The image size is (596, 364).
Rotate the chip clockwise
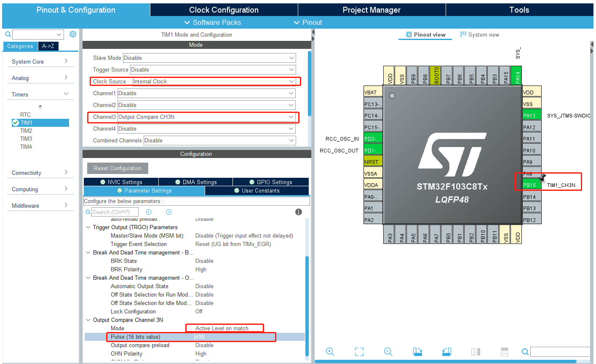(x=417, y=351)
